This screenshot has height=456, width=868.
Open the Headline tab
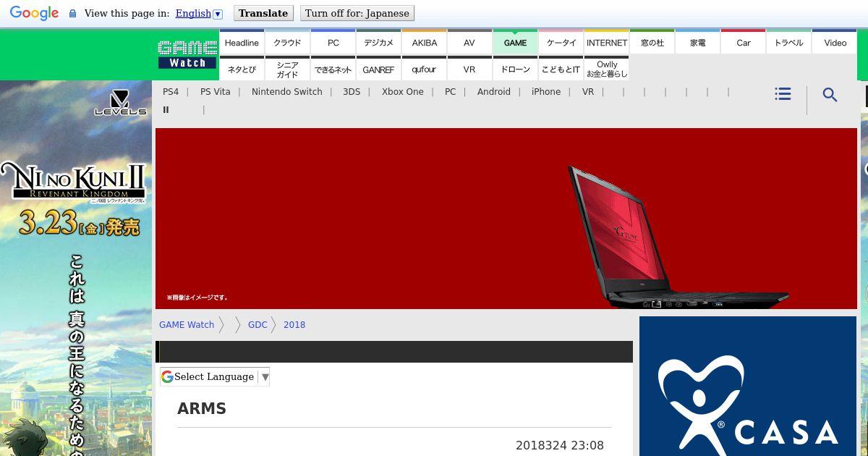click(x=242, y=43)
